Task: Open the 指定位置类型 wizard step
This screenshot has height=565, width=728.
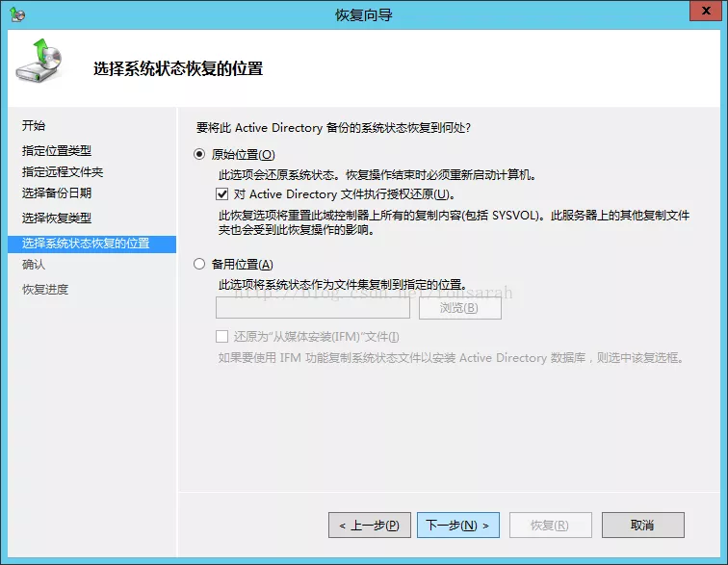Action: 57,151
